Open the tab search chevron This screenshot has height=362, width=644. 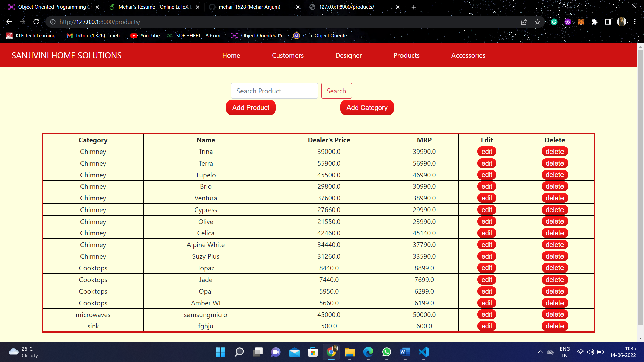[576, 6]
